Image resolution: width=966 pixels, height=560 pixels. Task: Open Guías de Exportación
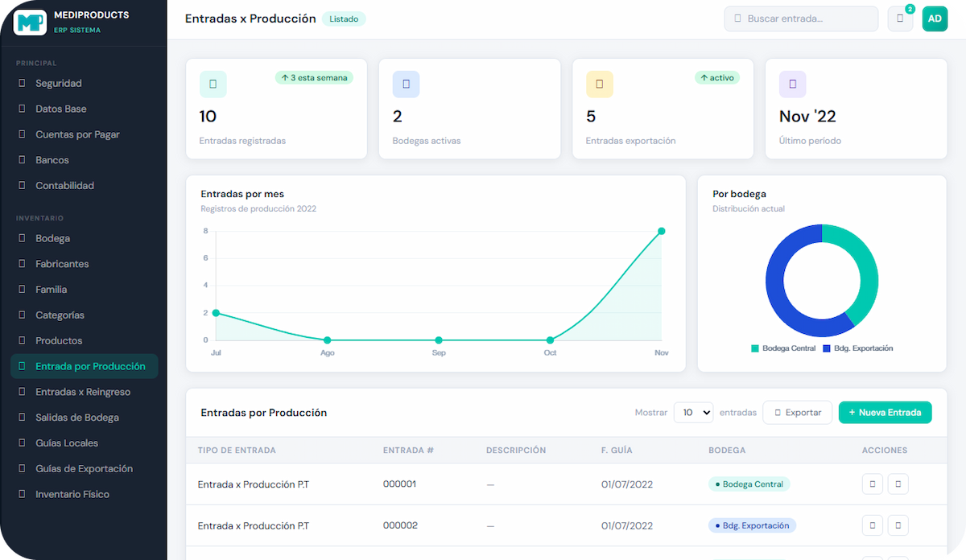pos(85,468)
